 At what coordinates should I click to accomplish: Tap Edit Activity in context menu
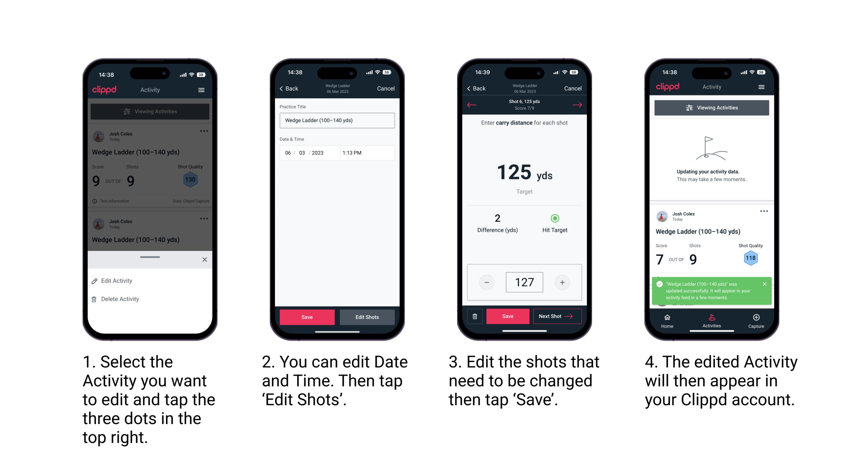click(117, 282)
